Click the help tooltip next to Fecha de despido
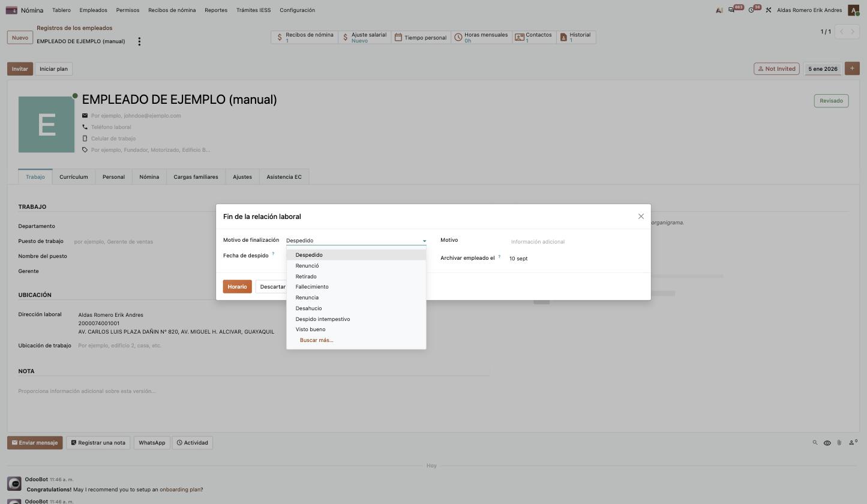 click(273, 254)
